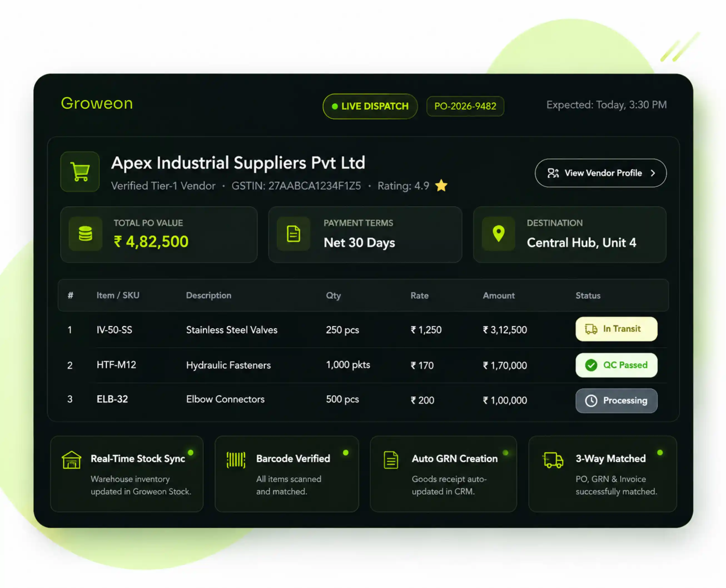This screenshot has height=588, width=726.
Task: Click the Payment Terms document icon
Action: coord(294,234)
